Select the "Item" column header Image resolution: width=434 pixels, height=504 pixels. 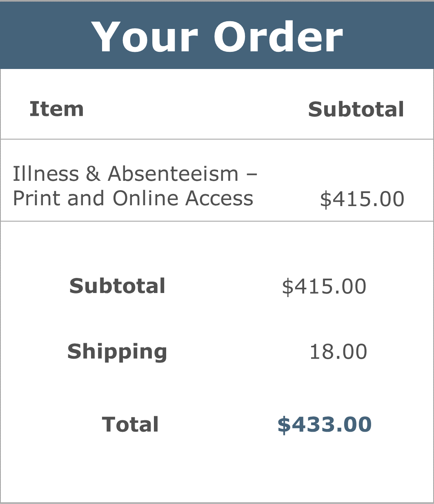tap(57, 109)
